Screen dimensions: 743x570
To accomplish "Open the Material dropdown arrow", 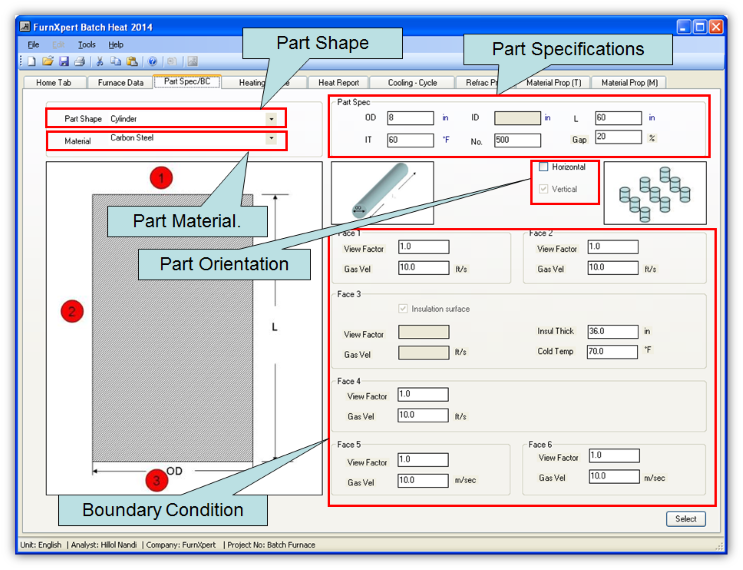I will pyautogui.click(x=271, y=138).
